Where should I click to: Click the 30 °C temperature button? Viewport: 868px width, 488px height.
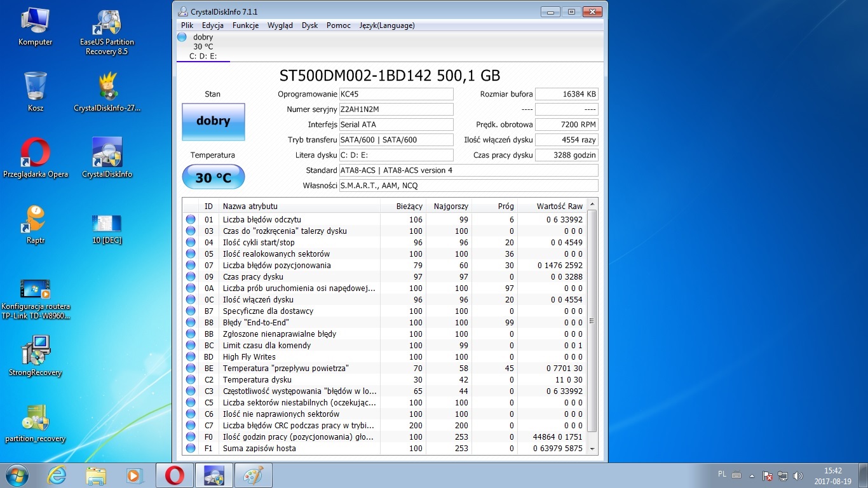point(214,177)
